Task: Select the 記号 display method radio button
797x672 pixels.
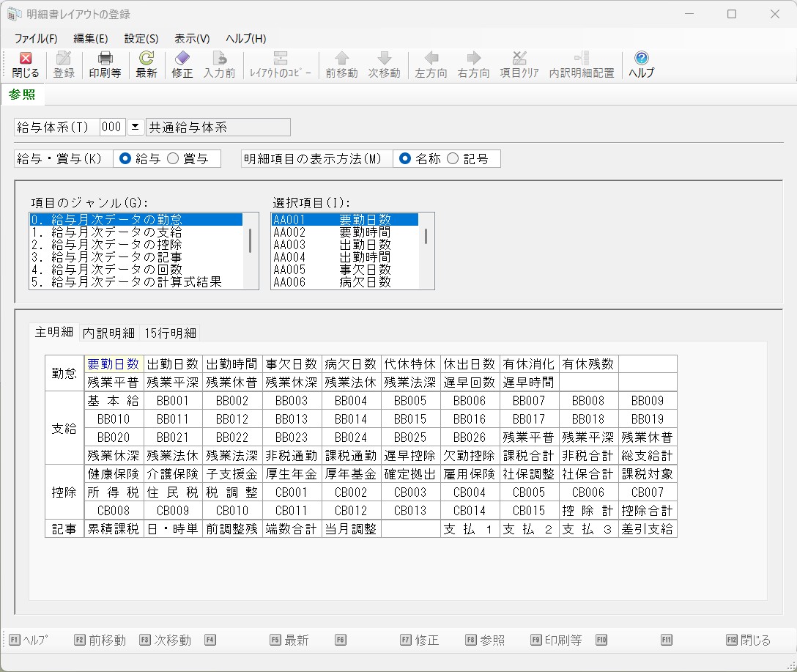Action: pyautogui.click(x=453, y=159)
